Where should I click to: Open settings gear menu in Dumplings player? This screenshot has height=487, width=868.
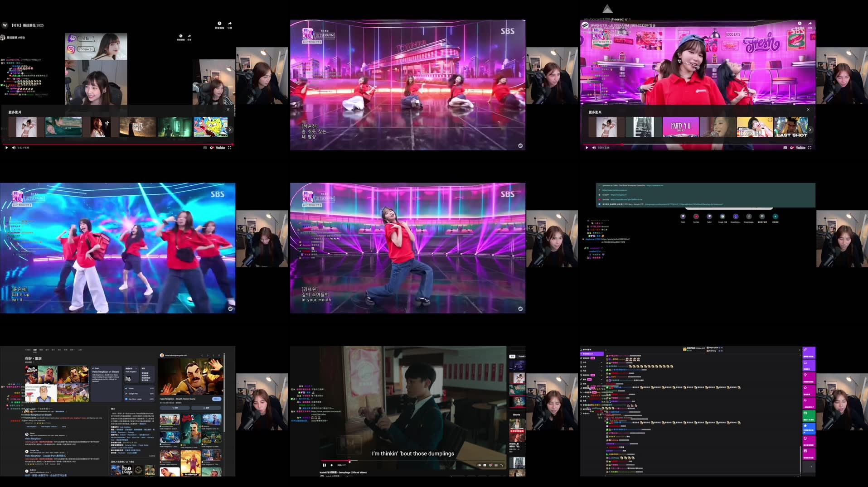(490, 465)
